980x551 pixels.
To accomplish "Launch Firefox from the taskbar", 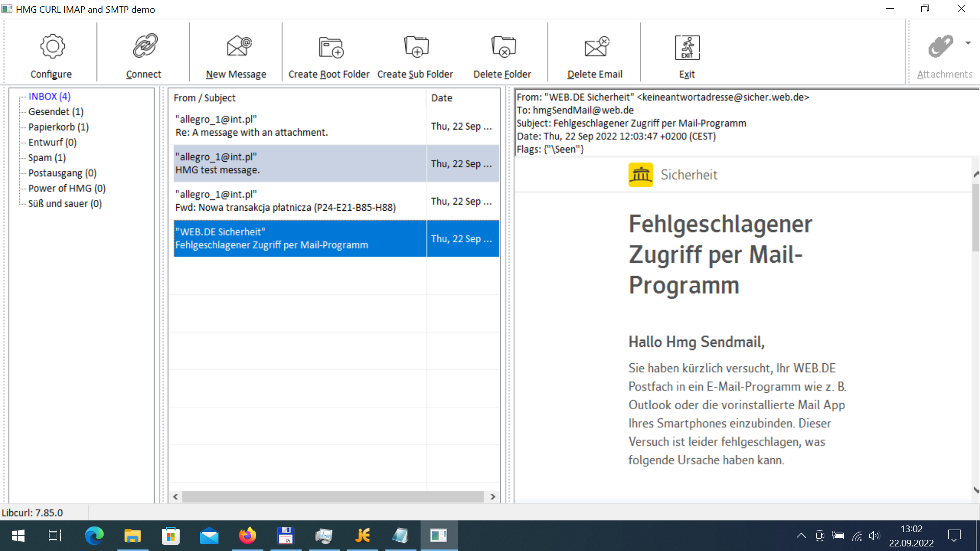I will point(247,535).
